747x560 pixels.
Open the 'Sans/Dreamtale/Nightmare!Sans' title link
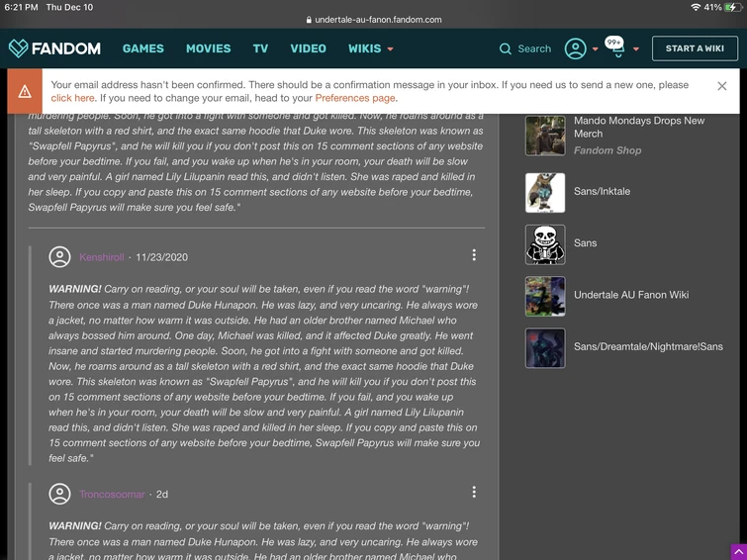click(x=648, y=347)
